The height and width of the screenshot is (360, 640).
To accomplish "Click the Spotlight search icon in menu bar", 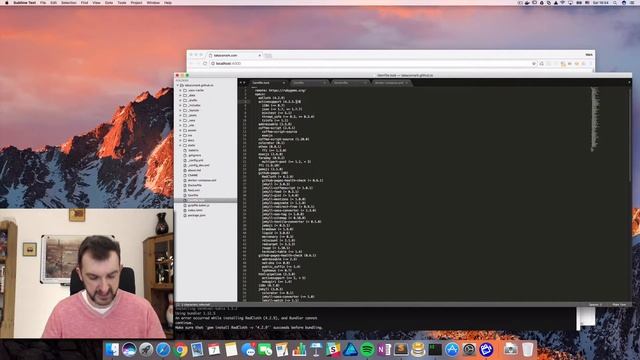I will coord(615,2).
